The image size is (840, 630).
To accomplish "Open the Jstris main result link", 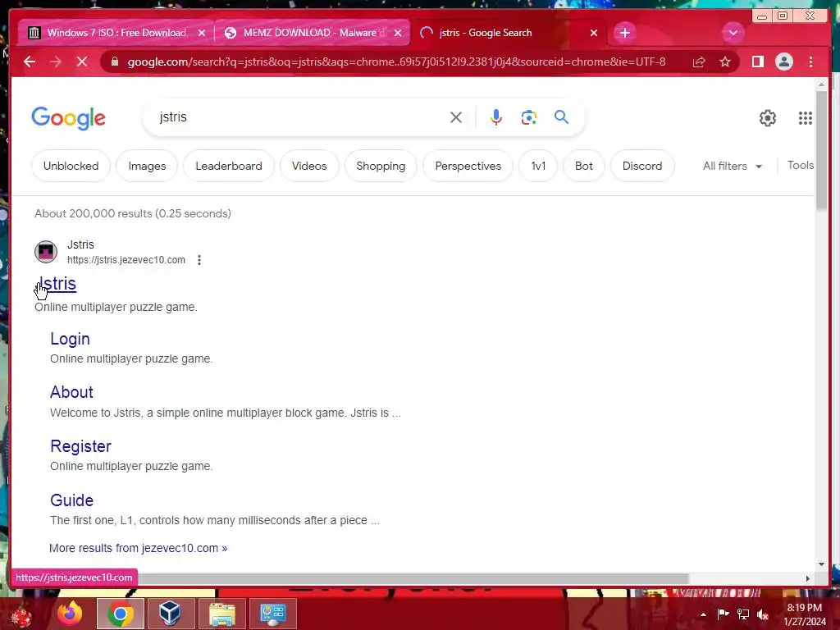I will click(57, 284).
